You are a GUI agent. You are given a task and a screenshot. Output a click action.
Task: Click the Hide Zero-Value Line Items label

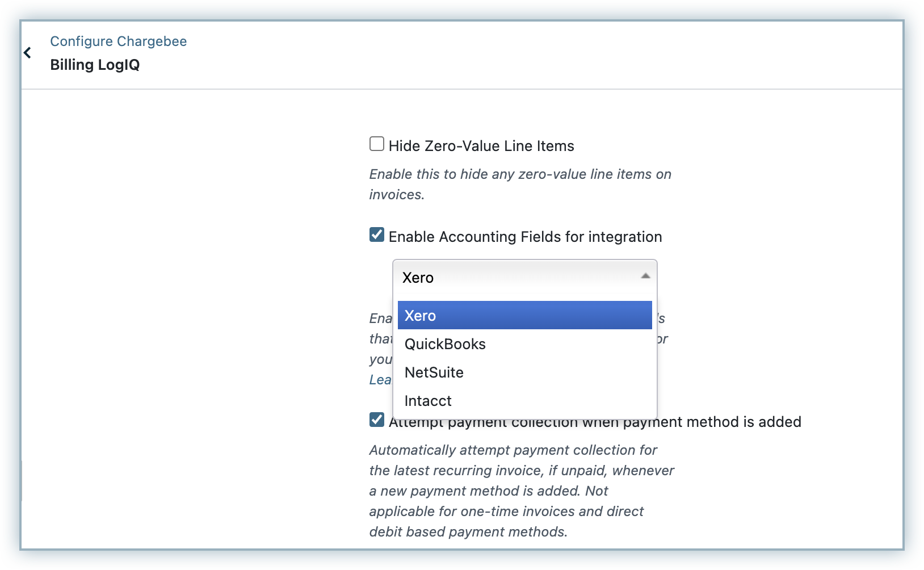[481, 146]
